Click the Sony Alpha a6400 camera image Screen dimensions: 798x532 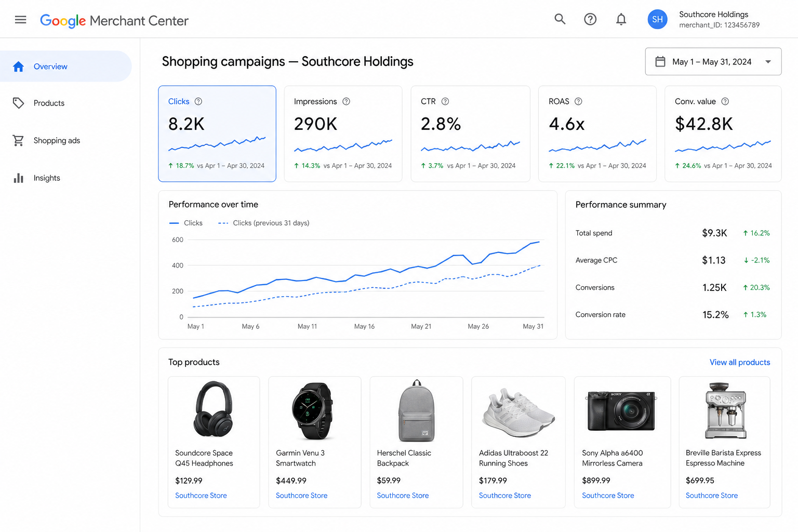click(x=621, y=411)
